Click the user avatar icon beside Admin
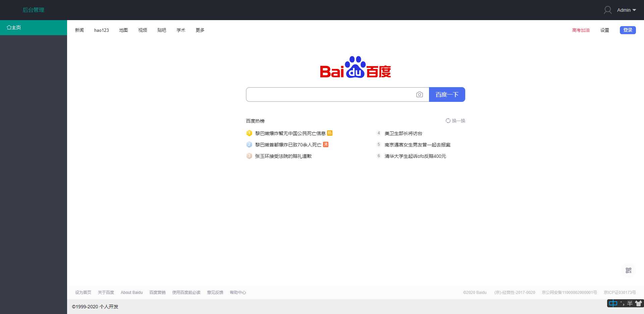644x314 pixels. 607,10
